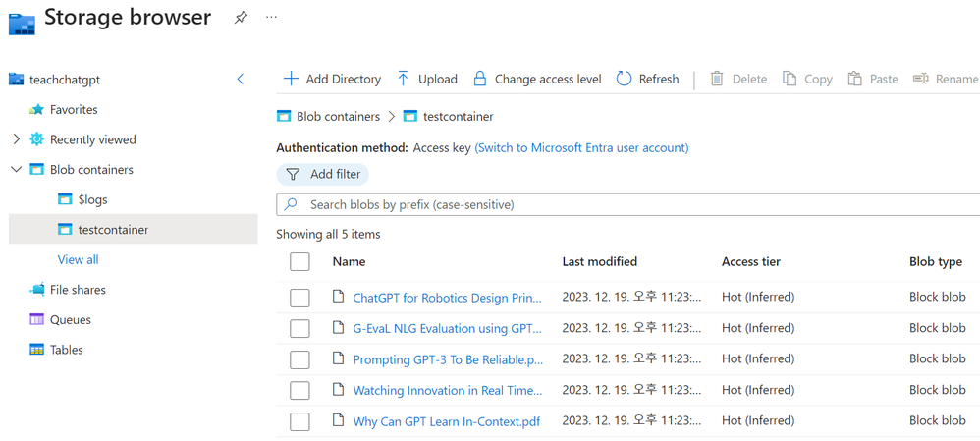Open File shares in the sidebar
This screenshot has height=441, width=980.
(77, 290)
